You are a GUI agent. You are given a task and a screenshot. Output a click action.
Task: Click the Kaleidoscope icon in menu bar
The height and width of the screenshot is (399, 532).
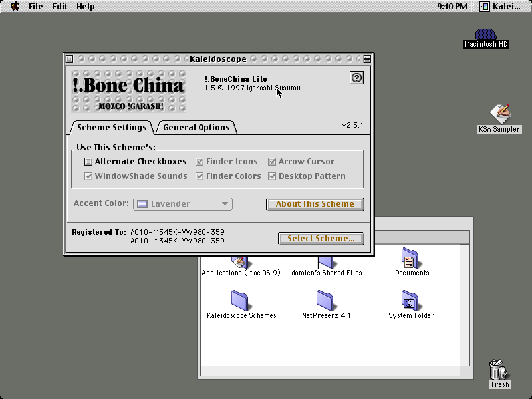pos(485,7)
